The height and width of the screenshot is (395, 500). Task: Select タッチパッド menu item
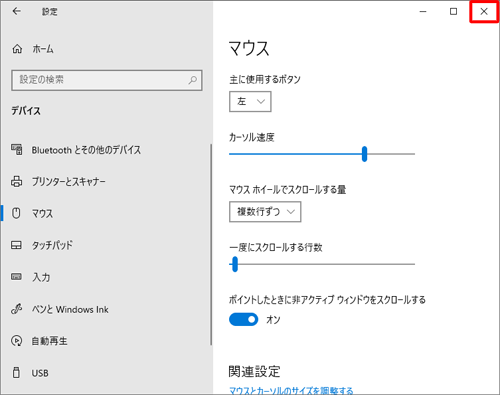click(x=106, y=245)
